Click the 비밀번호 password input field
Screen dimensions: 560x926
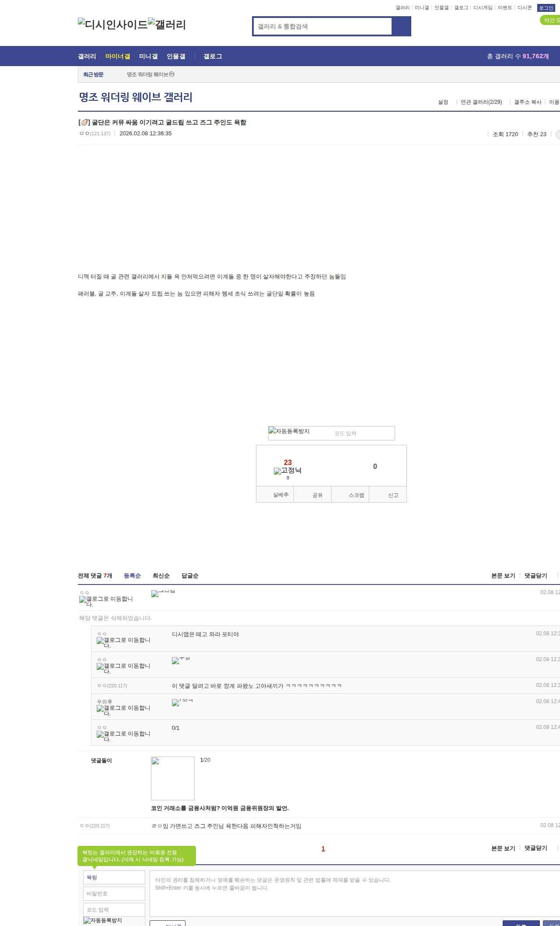(114, 894)
